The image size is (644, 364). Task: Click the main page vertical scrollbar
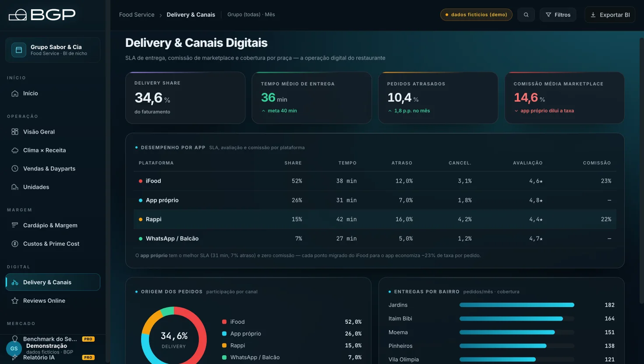[642, 171]
